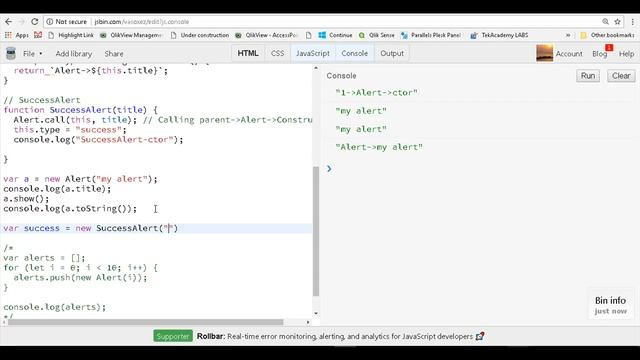
Task: Click console output "1->Alert->ctor"
Action: [x=376, y=93]
